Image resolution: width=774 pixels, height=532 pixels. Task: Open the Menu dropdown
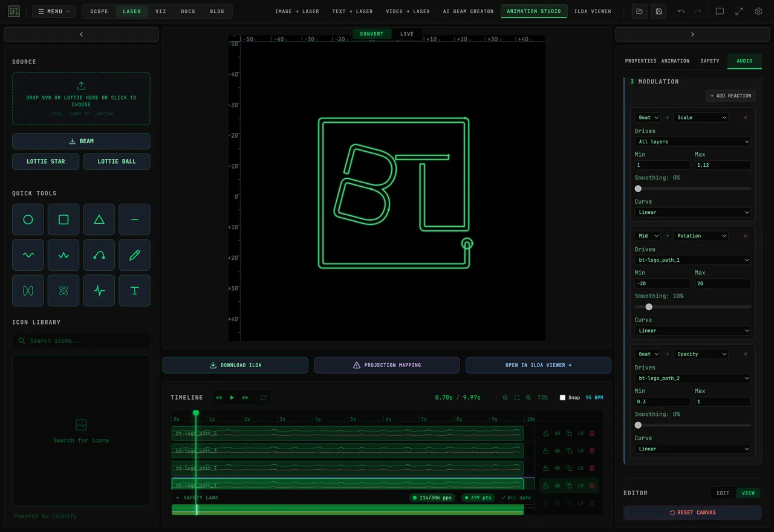click(54, 11)
